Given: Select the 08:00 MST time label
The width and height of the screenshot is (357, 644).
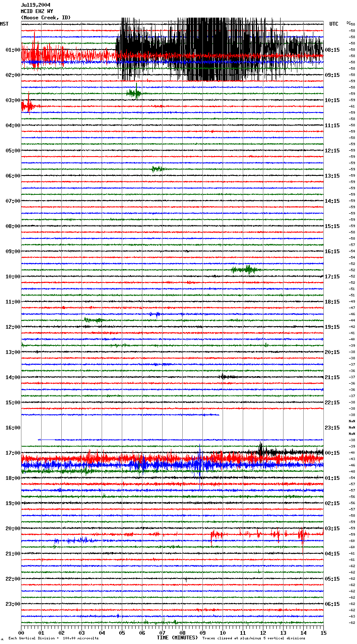Looking at the screenshot, I should (x=13, y=226).
